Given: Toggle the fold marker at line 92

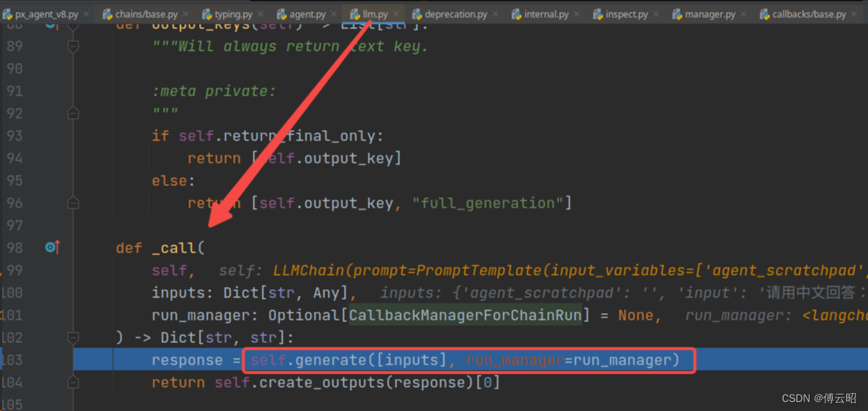Looking at the screenshot, I should tap(73, 113).
